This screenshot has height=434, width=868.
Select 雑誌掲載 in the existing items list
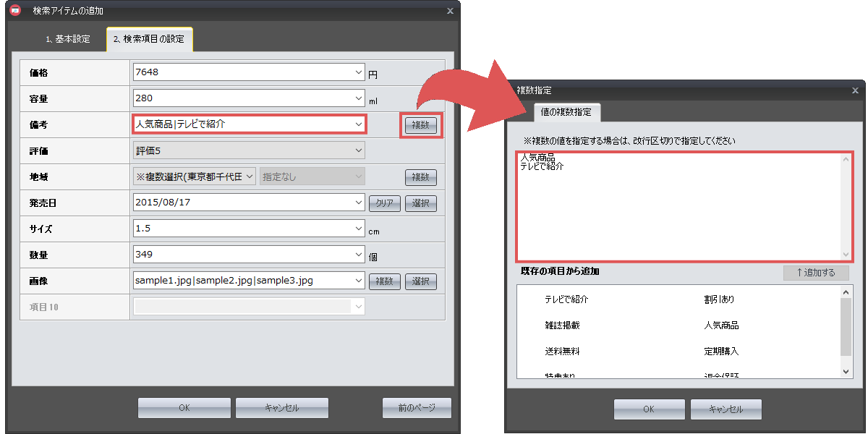pyautogui.click(x=562, y=325)
